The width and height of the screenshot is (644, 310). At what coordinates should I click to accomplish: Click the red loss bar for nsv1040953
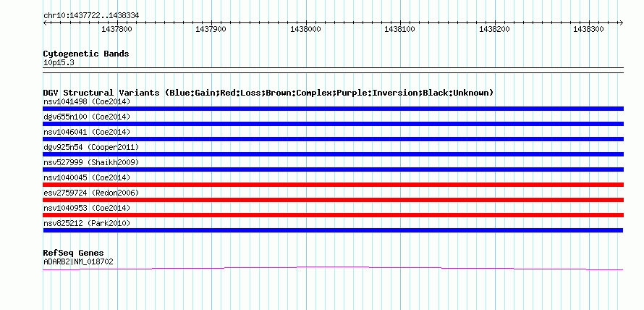coord(333,215)
